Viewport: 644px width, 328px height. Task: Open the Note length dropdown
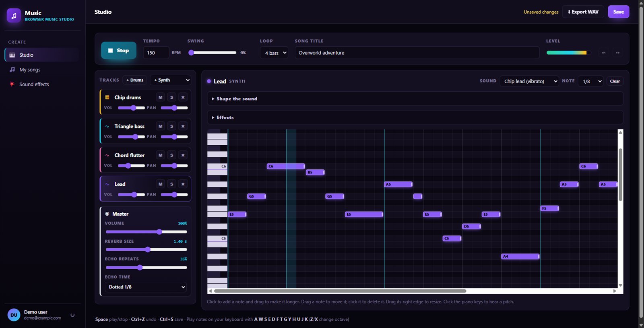tap(590, 81)
